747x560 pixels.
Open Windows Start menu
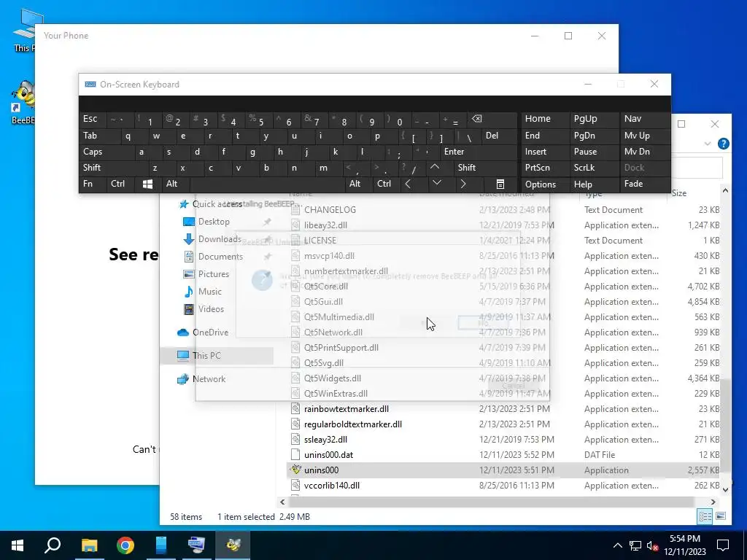pyautogui.click(x=18, y=545)
